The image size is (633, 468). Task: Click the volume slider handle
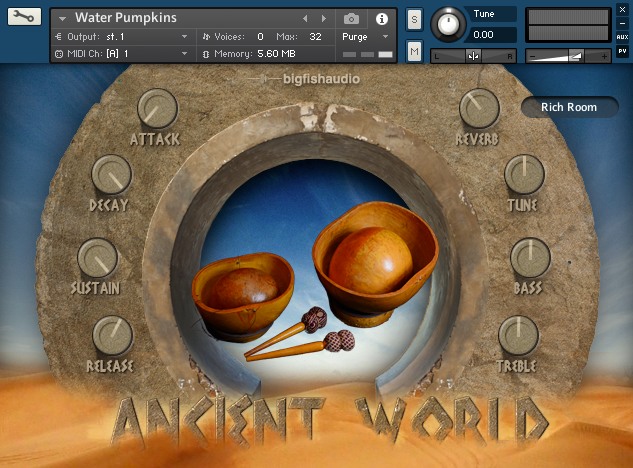(576, 56)
